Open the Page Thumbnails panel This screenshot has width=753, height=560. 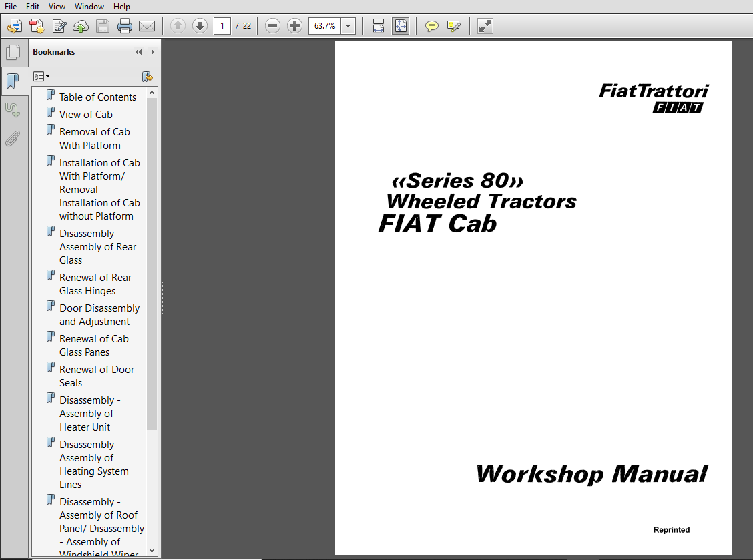(13, 52)
